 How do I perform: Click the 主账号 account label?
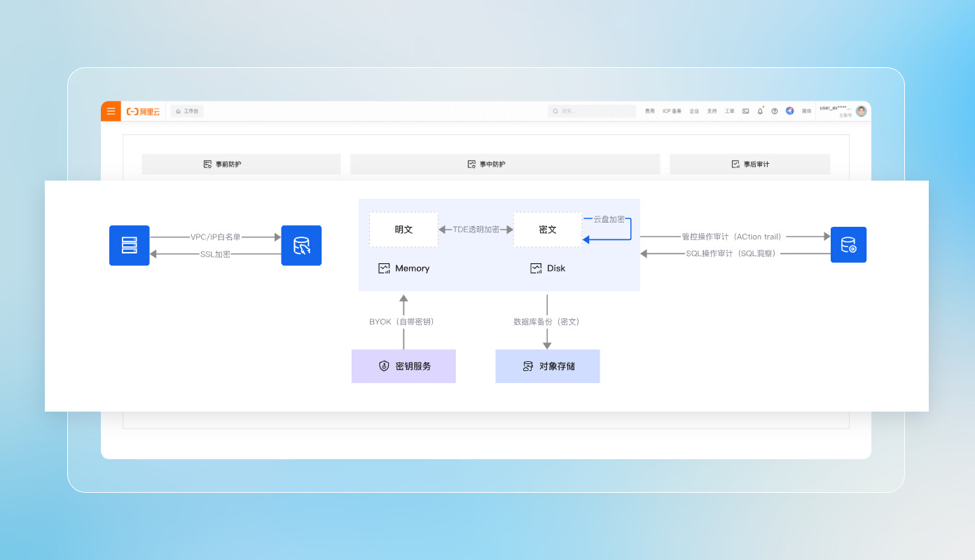click(844, 115)
